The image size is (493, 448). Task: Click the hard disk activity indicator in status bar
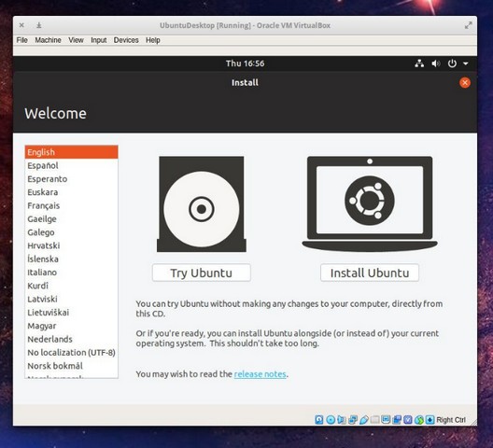[319, 420]
